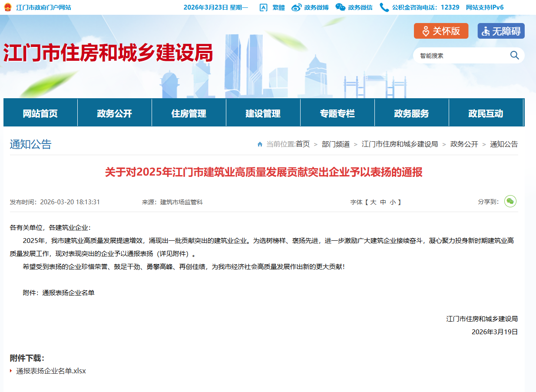The width and height of the screenshot is (536, 392).
Task: Enable 关怀版 care mode
Action: (x=441, y=31)
